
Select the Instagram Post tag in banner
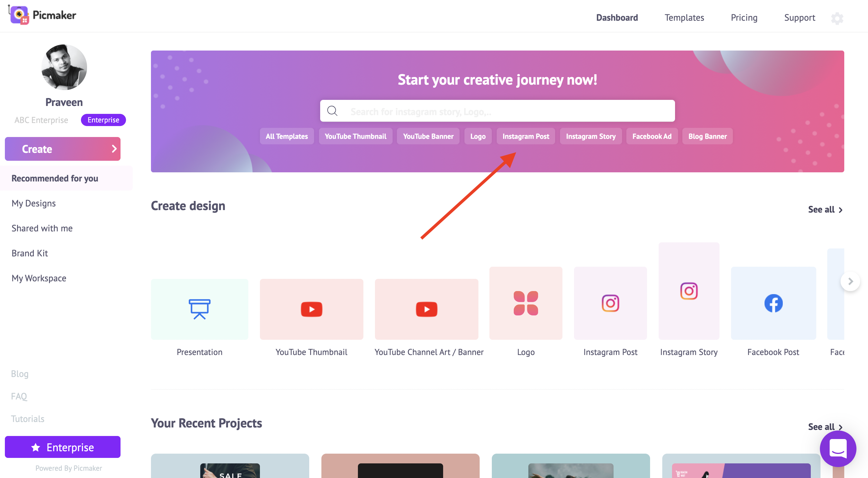click(525, 136)
